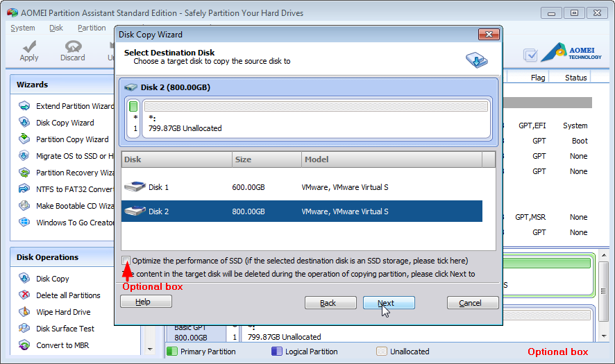Click the Unallocated legend swatch
615x364 pixels.
[382, 351]
